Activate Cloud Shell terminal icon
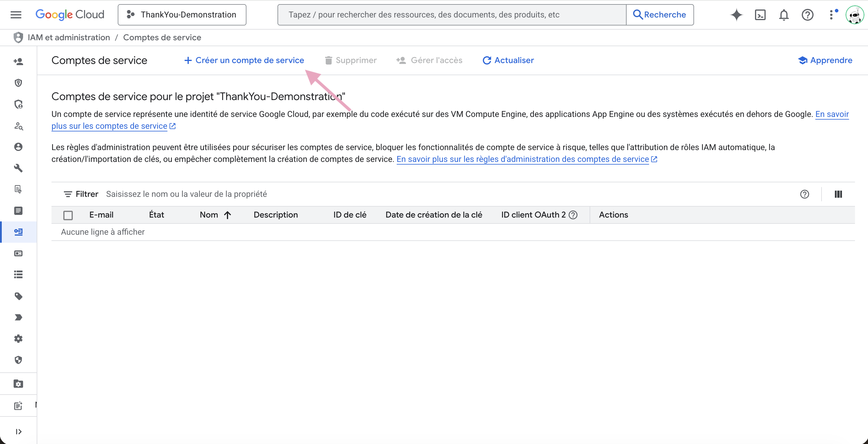The width and height of the screenshot is (868, 444). coord(760,15)
